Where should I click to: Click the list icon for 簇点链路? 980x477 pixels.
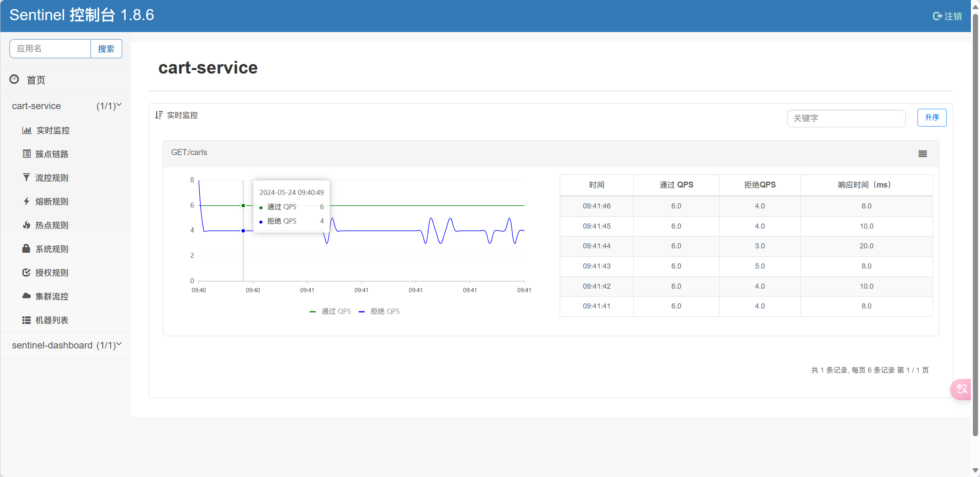click(x=26, y=154)
